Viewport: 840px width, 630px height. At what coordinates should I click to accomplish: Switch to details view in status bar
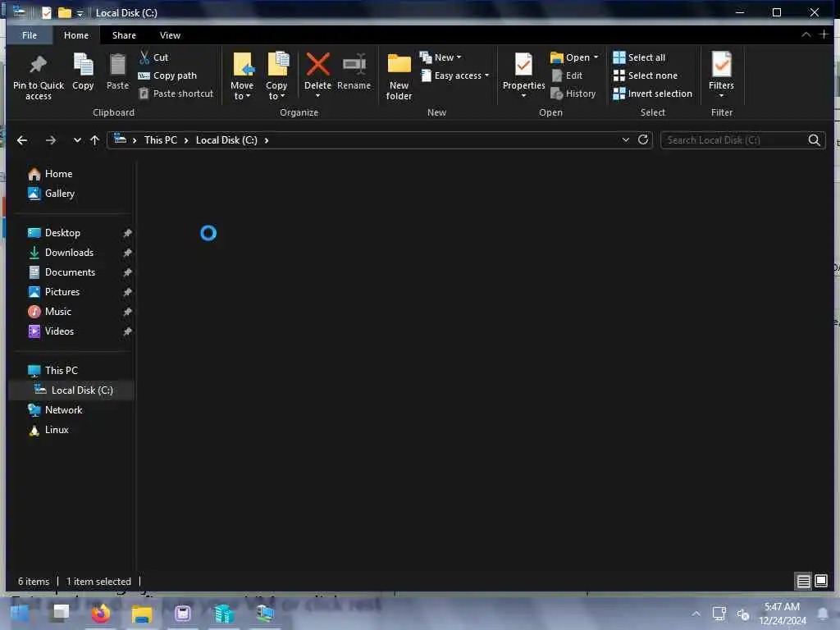pyautogui.click(x=803, y=581)
